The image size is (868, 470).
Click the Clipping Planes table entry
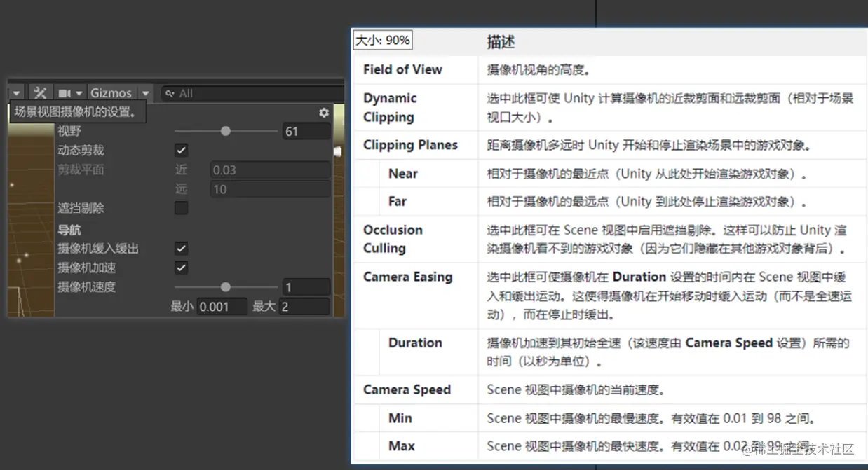click(x=410, y=145)
